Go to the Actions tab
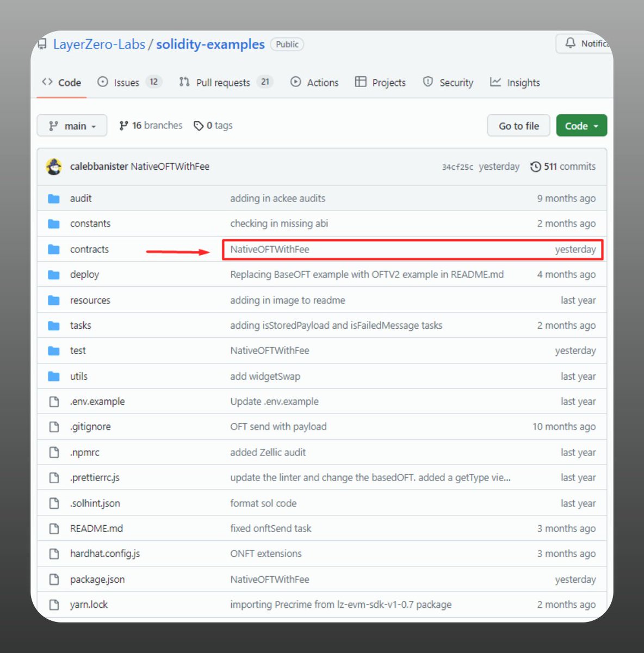The width and height of the screenshot is (644, 653). click(x=314, y=83)
